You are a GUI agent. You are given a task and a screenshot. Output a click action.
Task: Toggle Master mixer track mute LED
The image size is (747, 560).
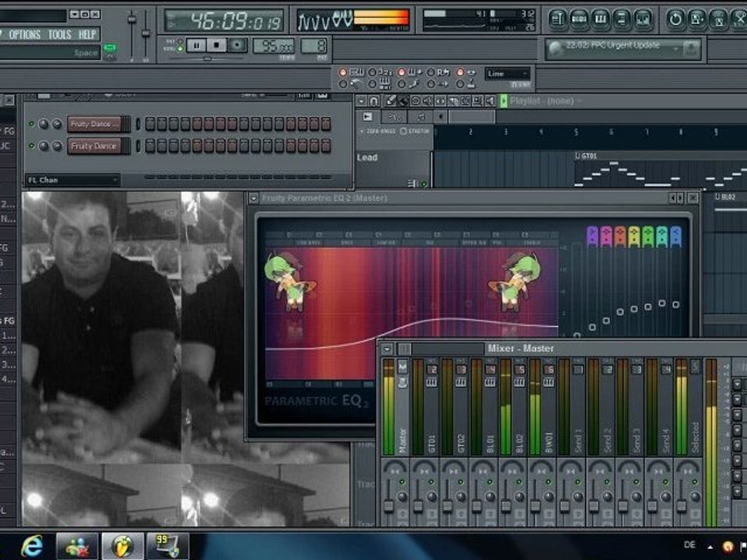click(x=402, y=482)
